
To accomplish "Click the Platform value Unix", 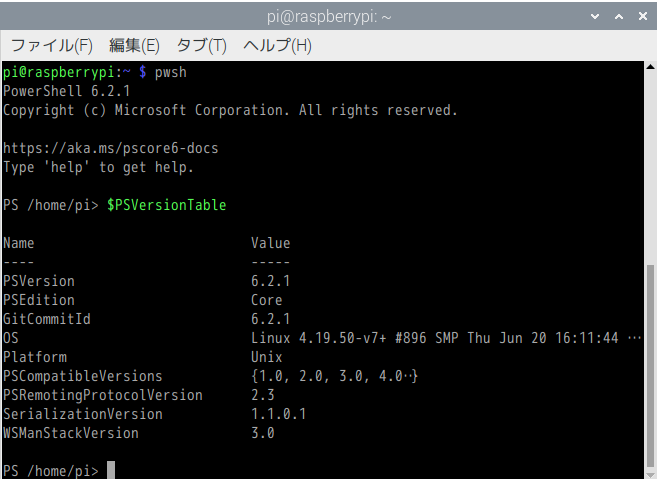I will (266, 357).
